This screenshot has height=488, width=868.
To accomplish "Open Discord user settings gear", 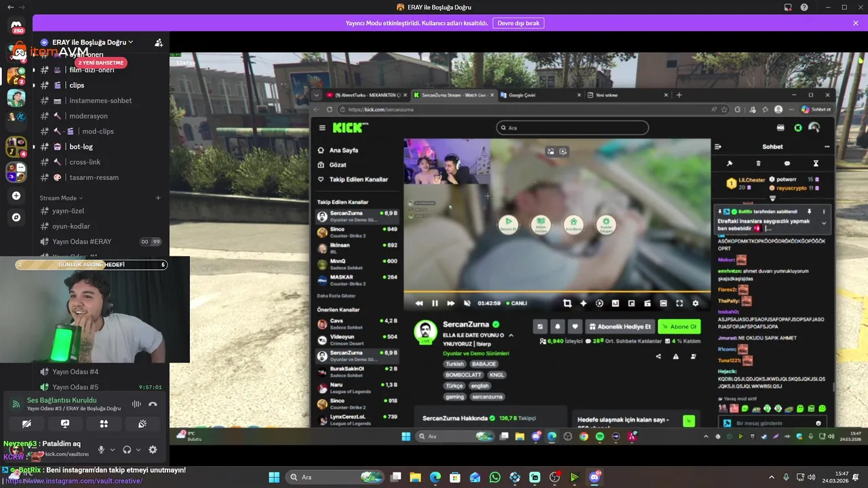I will click(153, 449).
